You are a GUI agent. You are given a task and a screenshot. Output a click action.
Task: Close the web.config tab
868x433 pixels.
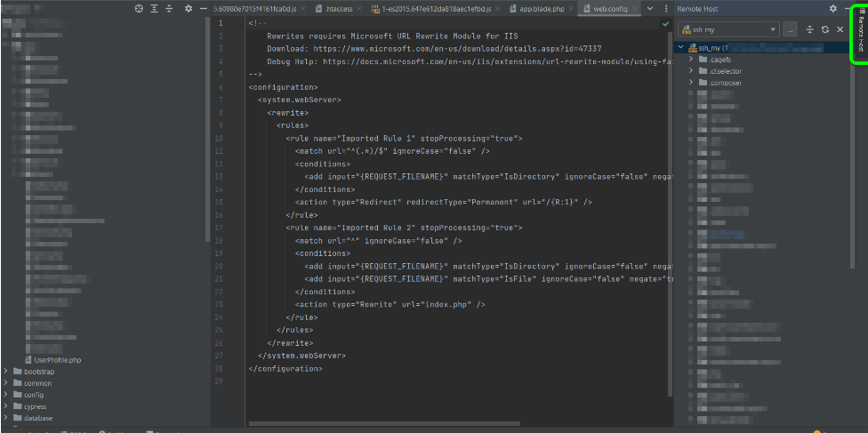[634, 9]
